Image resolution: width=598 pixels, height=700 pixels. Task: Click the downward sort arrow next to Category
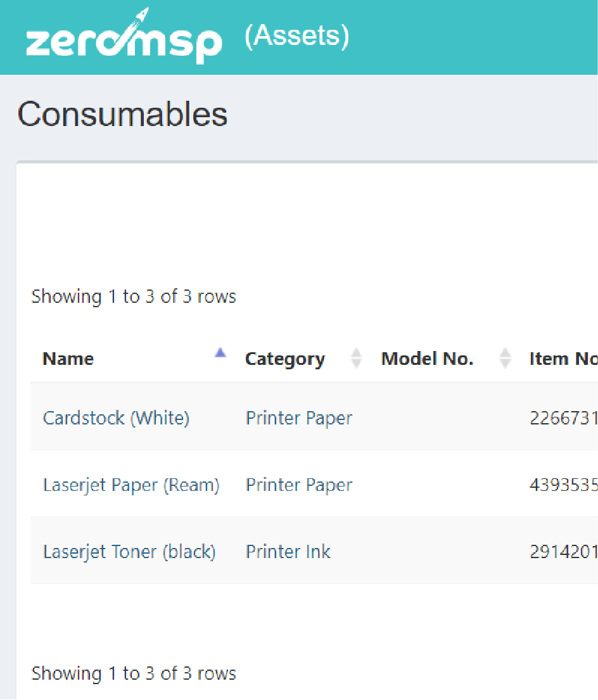356,363
